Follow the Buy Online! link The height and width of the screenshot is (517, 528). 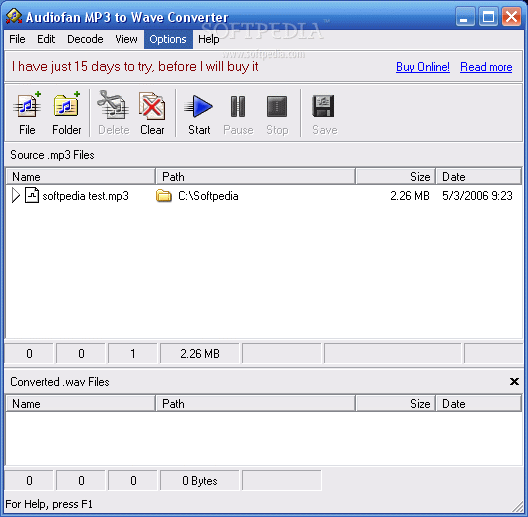click(x=423, y=67)
